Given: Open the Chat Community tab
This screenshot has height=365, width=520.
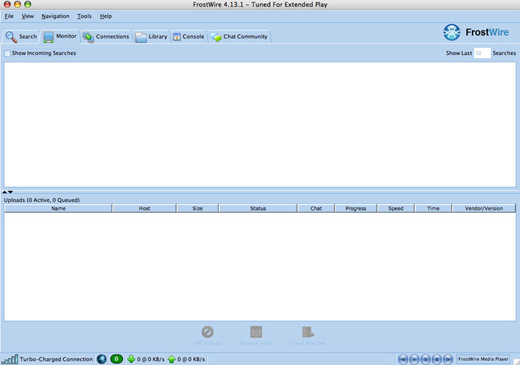Looking at the screenshot, I should pyautogui.click(x=239, y=37).
